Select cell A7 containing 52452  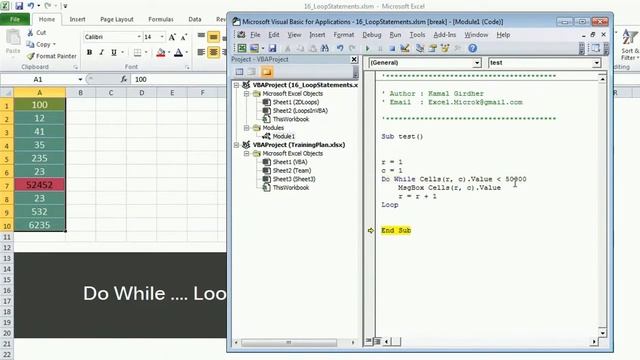click(40, 185)
